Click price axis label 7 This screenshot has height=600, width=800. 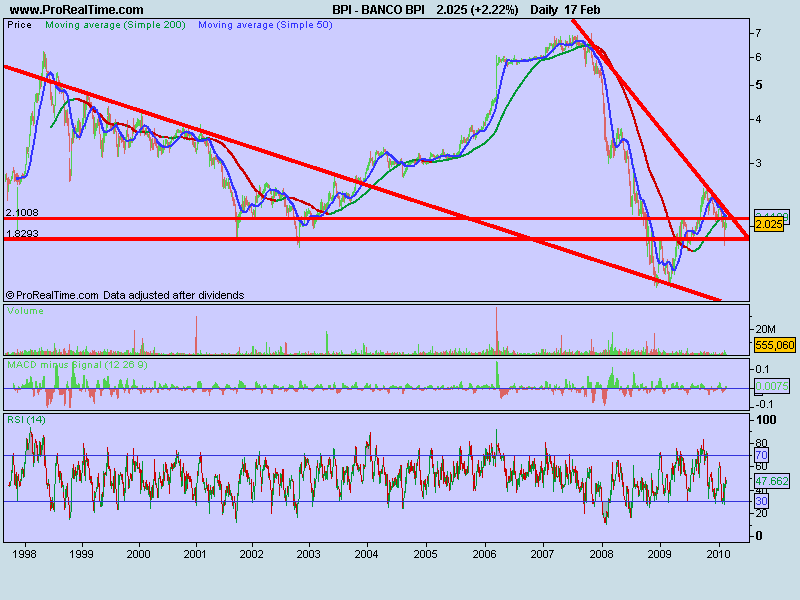758,33
